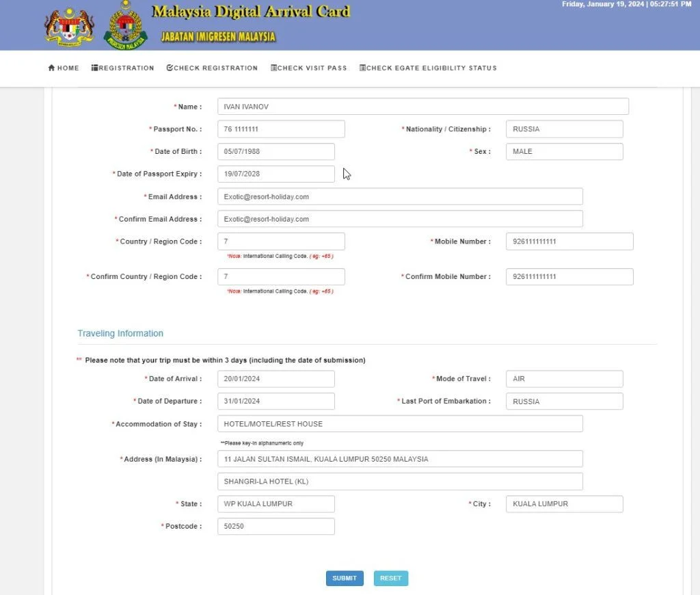Image resolution: width=700 pixels, height=595 pixels.
Task: Click the Date of Arrival field
Action: (275, 378)
